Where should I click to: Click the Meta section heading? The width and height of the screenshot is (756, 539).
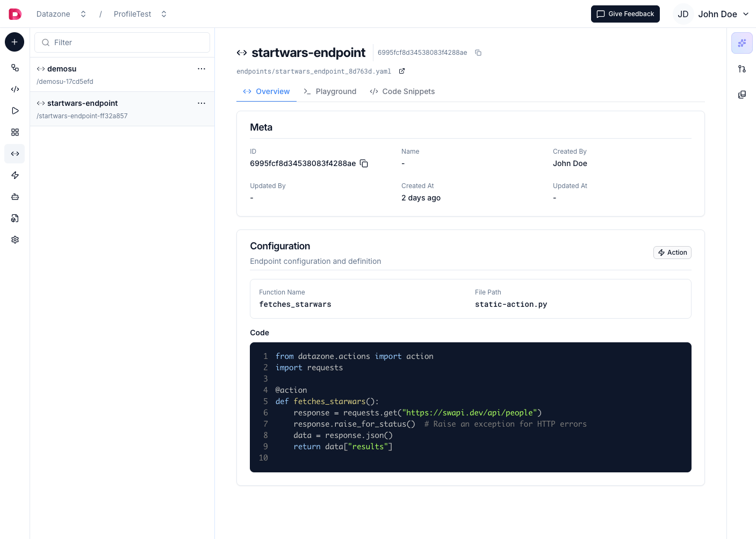coord(261,127)
